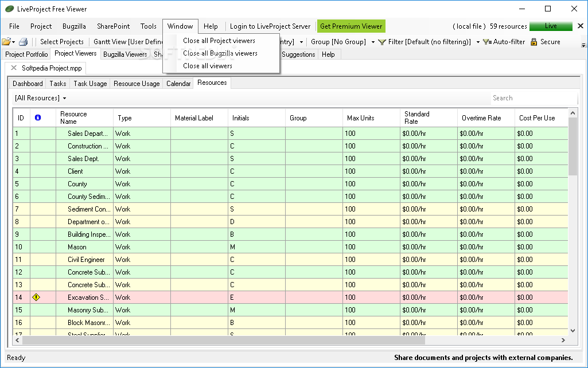Screen dimensions: 588x368
Task: Click the Secure padlock icon
Action: [534, 42]
